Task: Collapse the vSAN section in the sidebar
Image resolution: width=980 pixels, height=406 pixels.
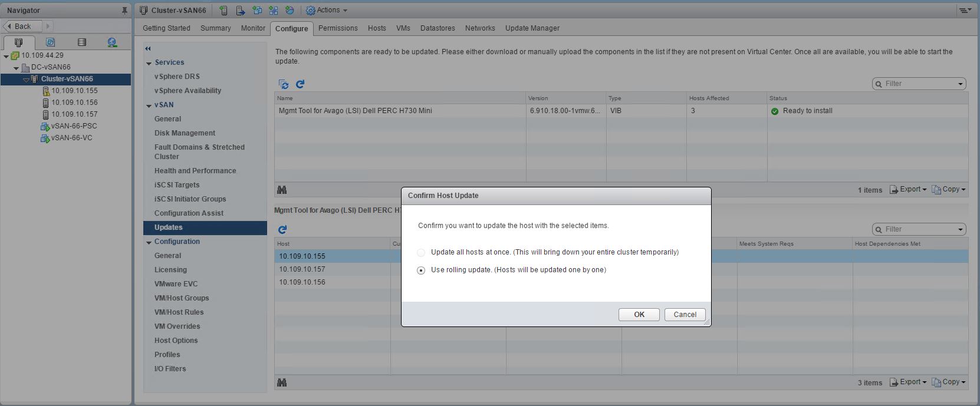Action: coord(149,105)
